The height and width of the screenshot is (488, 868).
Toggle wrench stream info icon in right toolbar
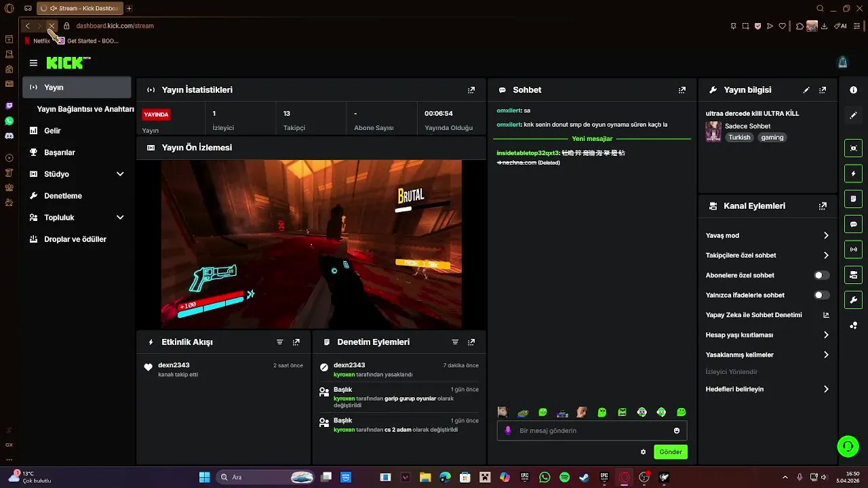[x=853, y=300]
